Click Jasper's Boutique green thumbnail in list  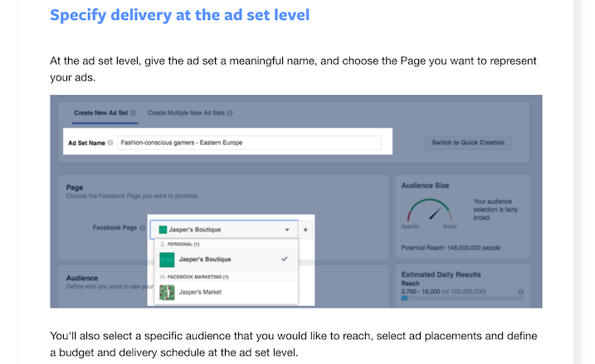(x=167, y=260)
